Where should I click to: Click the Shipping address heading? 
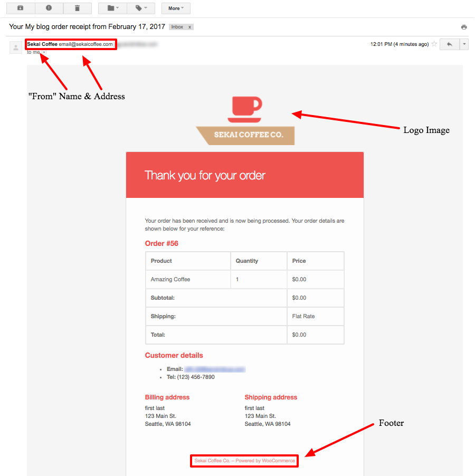click(271, 397)
